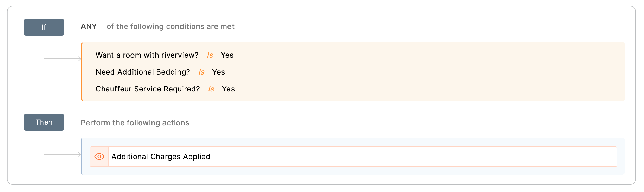Open the Is operator for riverview condition
This screenshot has width=644, height=192.
click(x=210, y=55)
